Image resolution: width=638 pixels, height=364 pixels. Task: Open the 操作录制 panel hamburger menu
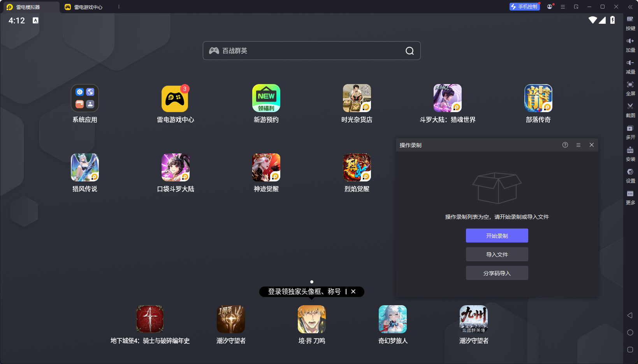pyautogui.click(x=578, y=145)
